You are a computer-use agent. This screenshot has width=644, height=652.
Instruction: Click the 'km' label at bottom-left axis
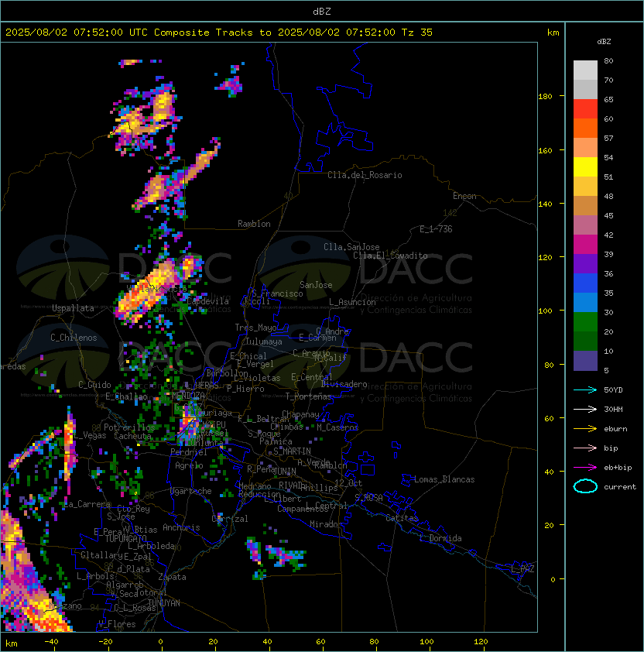[x=12, y=643]
